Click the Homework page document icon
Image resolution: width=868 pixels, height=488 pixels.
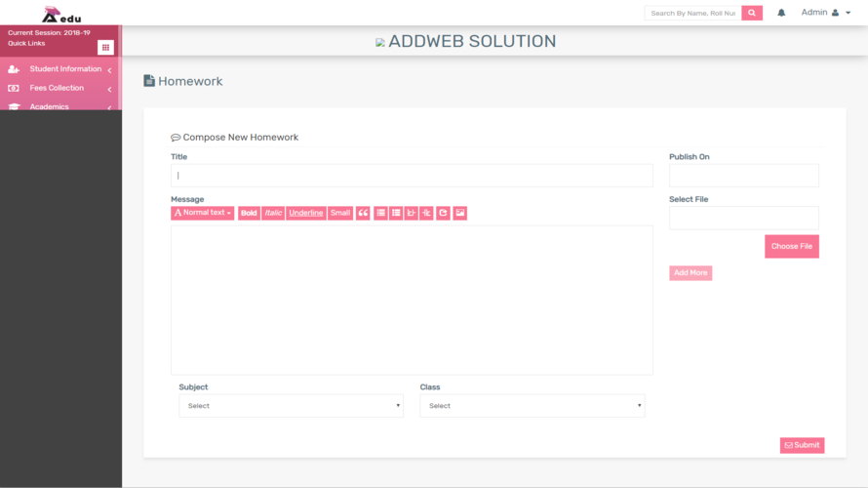[149, 81]
